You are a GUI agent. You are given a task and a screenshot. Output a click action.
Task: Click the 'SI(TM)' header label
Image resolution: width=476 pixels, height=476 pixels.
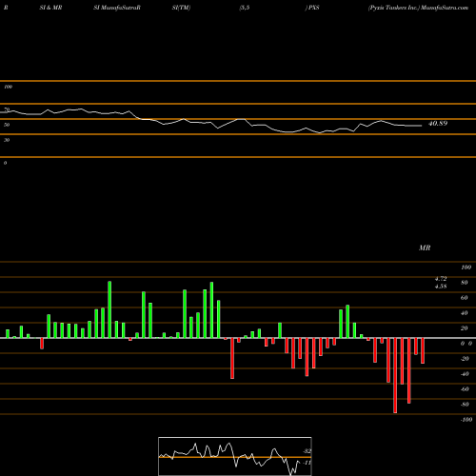[x=181, y=8]
